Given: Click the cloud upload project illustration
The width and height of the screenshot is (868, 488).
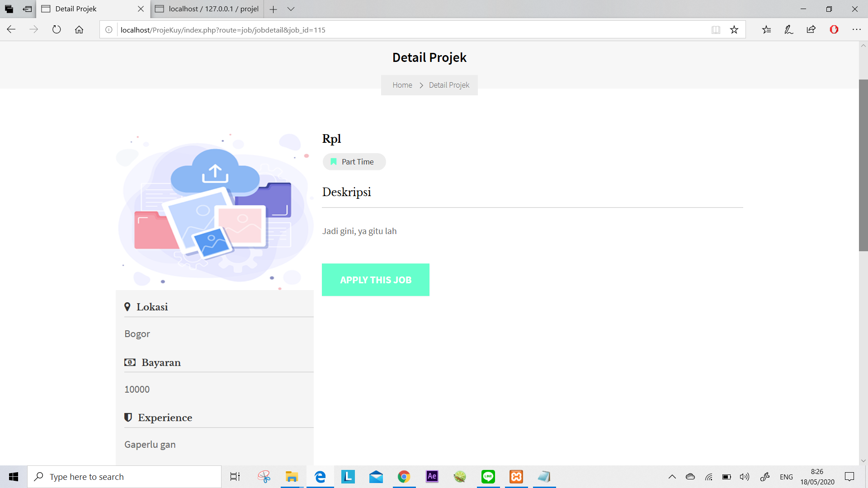Looking at the screenshot, I should pyautogui.click(x=215, y=211).
